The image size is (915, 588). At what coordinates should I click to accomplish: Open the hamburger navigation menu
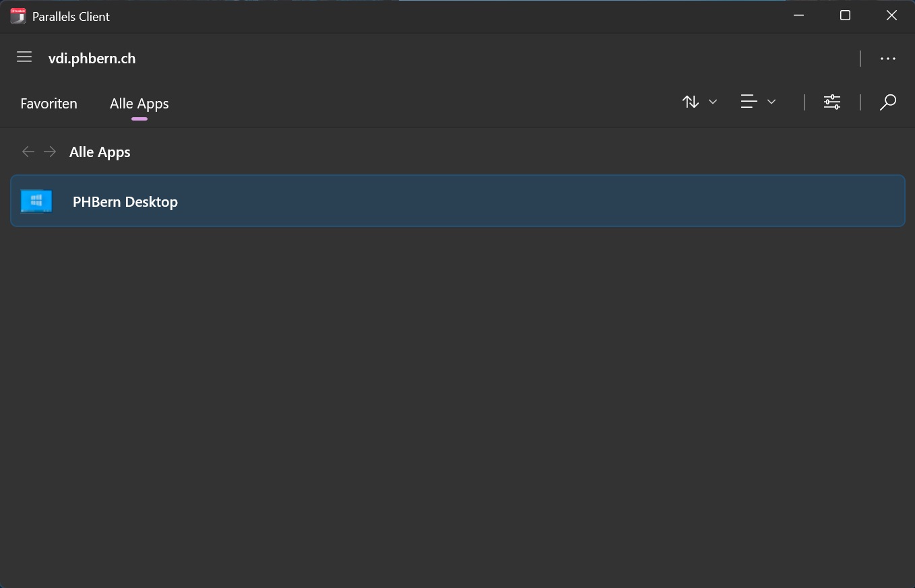(x=24, y=57)
